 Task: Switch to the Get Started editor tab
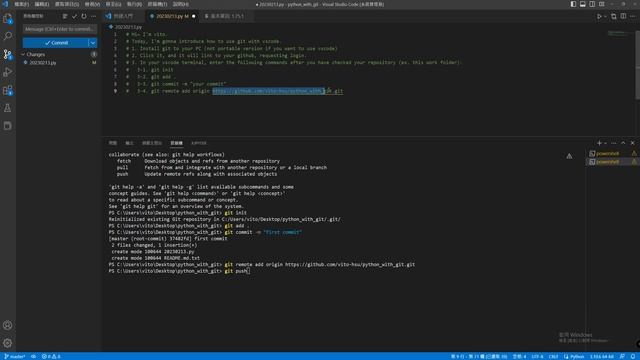click(x=123, y=16)
